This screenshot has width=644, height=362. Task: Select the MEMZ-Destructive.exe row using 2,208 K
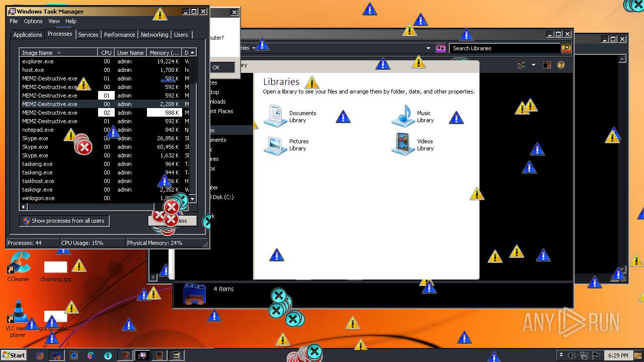tap(104, 104)
